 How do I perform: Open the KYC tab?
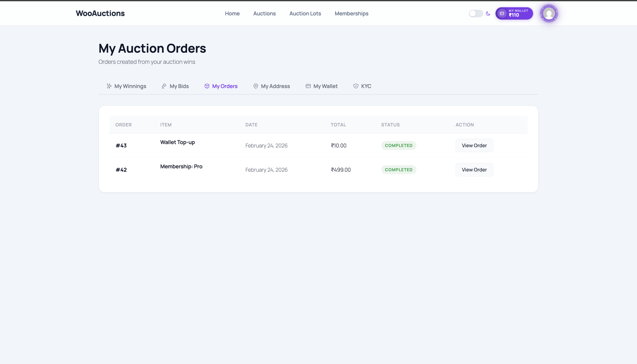(x=366, y=86)
